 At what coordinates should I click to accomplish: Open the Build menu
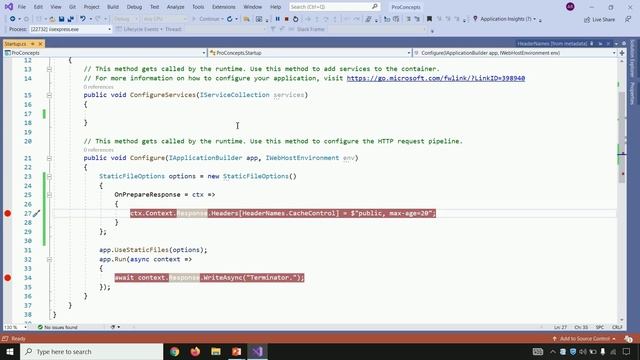(113, 7)
